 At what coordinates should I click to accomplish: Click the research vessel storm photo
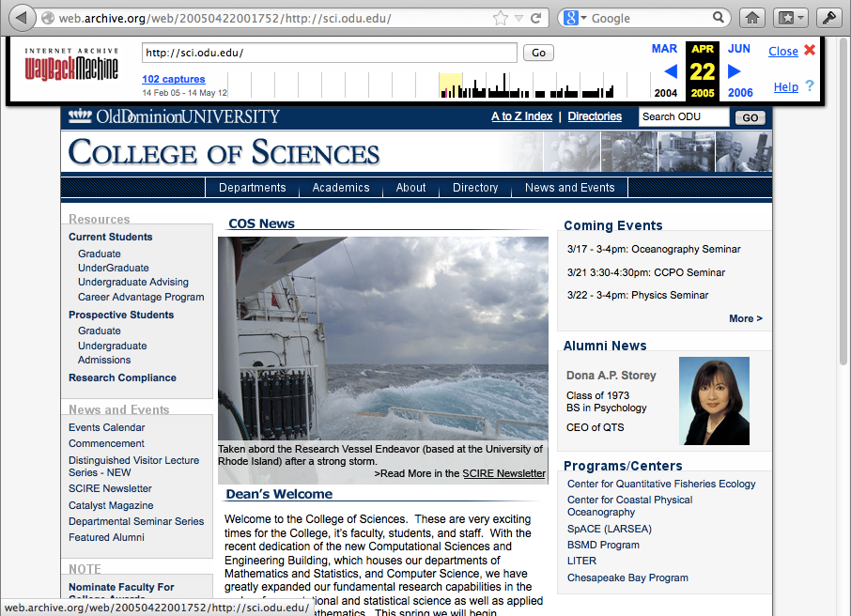pyautogui.click(x=383, y=338)
